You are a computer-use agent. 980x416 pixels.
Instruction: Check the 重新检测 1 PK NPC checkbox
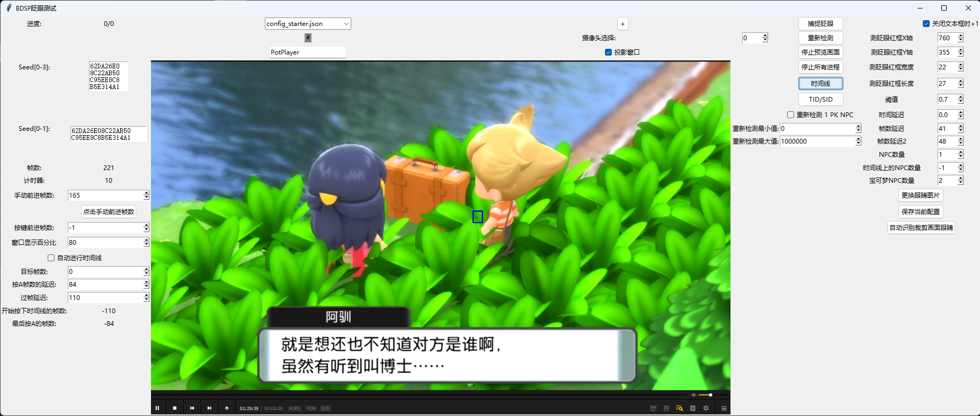(790, 114)
